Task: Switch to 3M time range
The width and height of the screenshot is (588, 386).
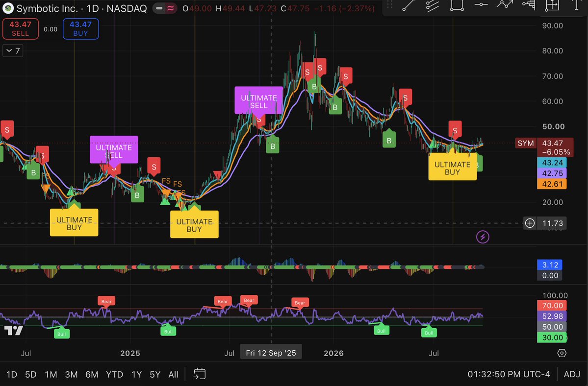Action: click(x=71, y=374)
